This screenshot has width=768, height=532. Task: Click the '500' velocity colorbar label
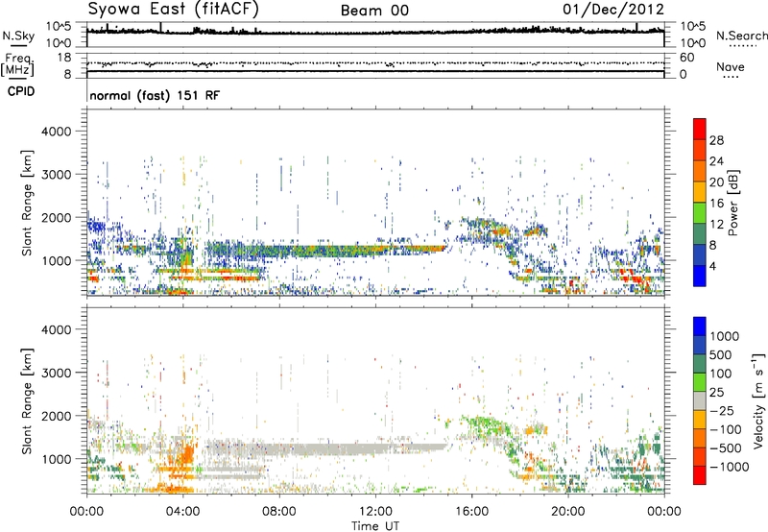coord(721,354)
